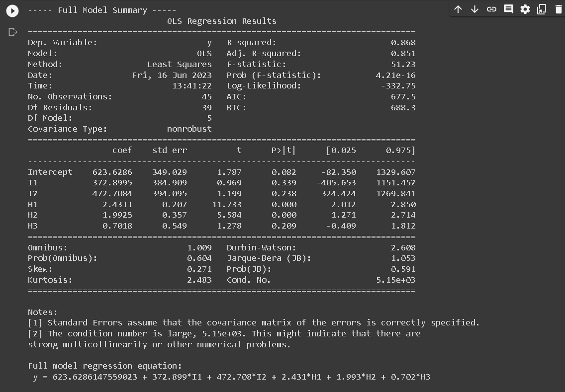Delete the cell using the trash icon
The width and height of the screenshot is (565, 392).
(x=558, y=9)
